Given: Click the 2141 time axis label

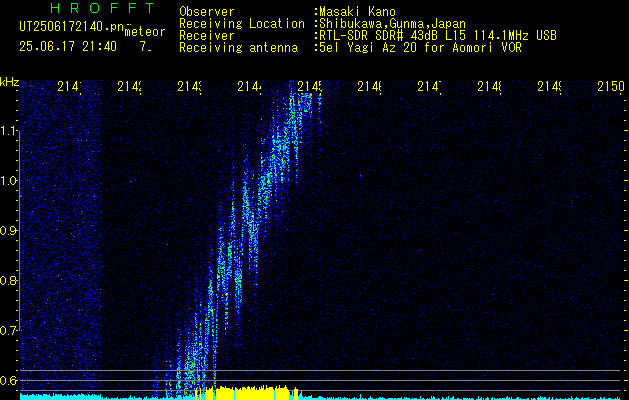Looking at the screenshot, I should [x=70, y=86].
